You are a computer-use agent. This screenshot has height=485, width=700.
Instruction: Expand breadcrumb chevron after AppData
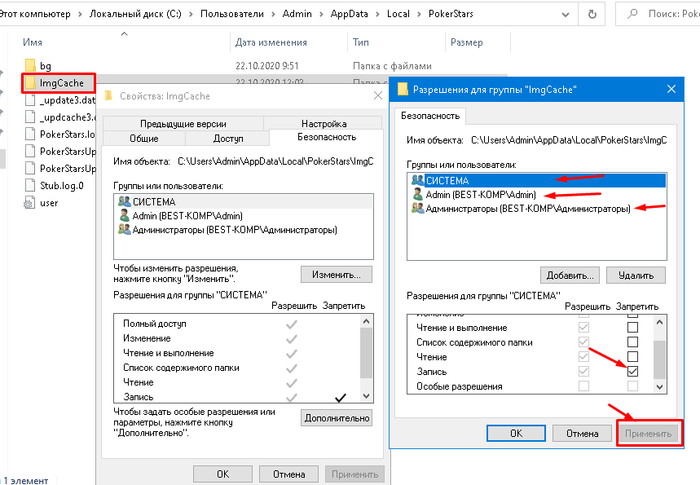378,14
